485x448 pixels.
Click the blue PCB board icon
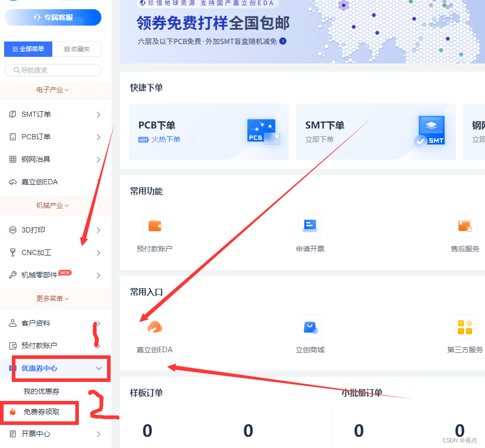coord(263,132)
